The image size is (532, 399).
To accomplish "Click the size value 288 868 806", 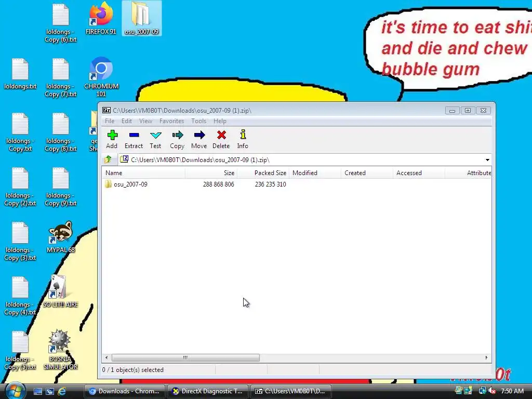I will (x=219, y=184).
